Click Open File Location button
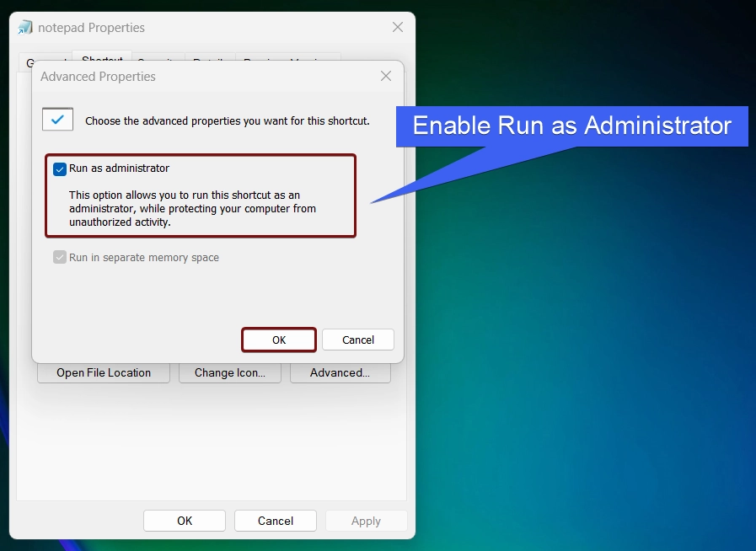 pos(104,373)
